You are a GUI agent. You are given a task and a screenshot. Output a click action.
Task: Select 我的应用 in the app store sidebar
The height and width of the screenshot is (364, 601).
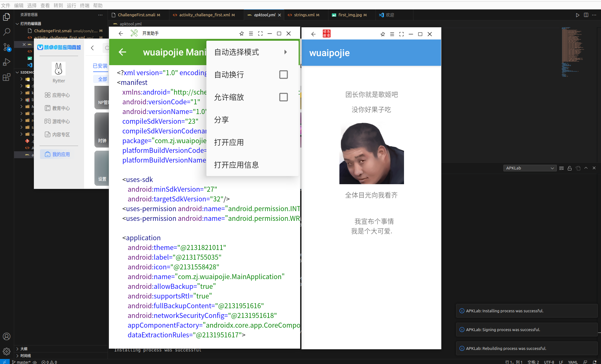(x=57, y=154)
